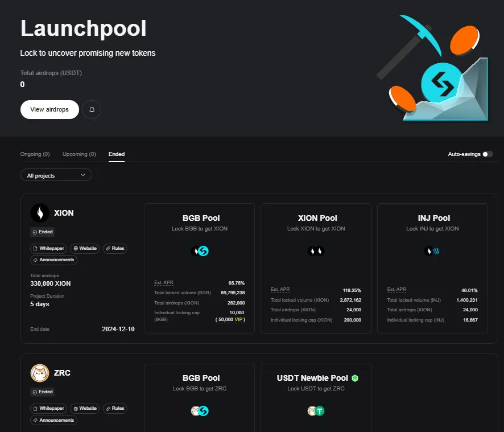Open the XION project Whitepaper
This screenshot has width=504, height=432.
point(49,248)
